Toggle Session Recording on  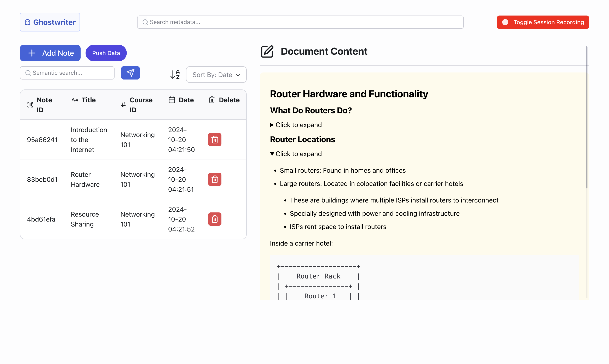coord(543,22)
